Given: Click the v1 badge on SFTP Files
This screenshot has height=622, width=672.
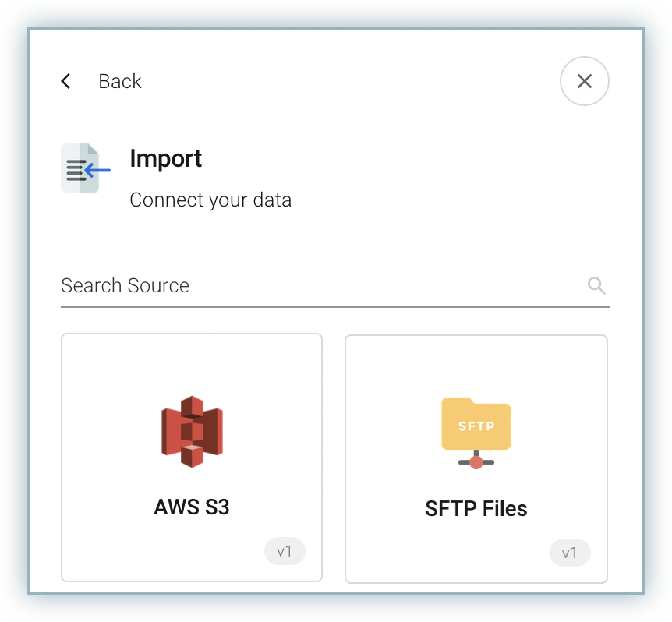Looking at the screenshot, I should point(570,553).
